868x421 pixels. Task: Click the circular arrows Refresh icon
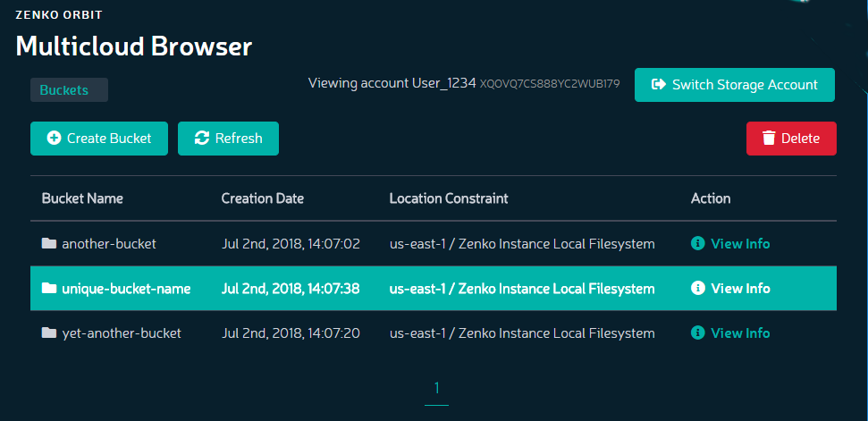click(202, 139)
